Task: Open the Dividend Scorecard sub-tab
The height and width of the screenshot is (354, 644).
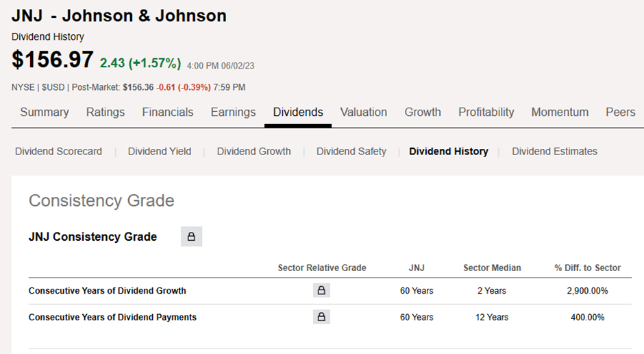Action: (x=58, y=152)
